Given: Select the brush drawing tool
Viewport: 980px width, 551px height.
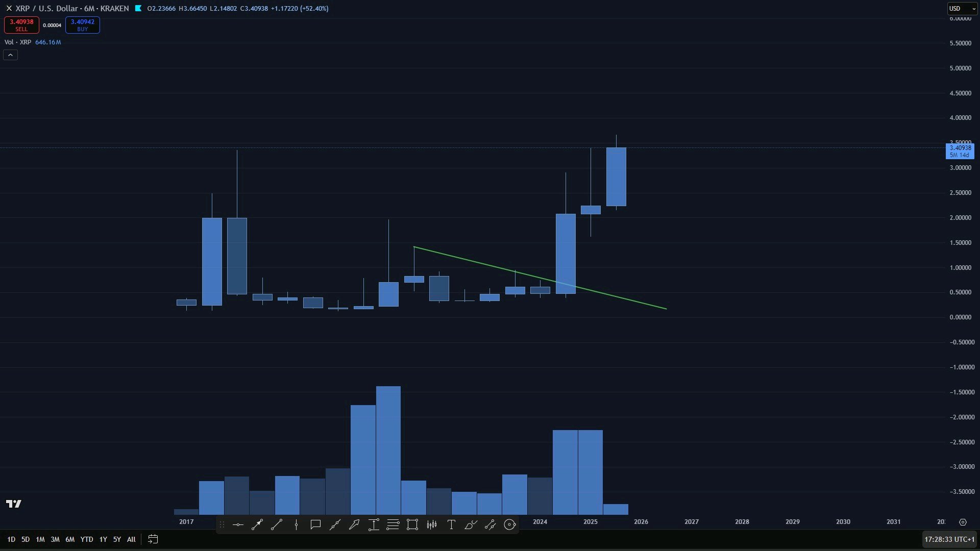Looking at the screenshot, I should 471,524.
